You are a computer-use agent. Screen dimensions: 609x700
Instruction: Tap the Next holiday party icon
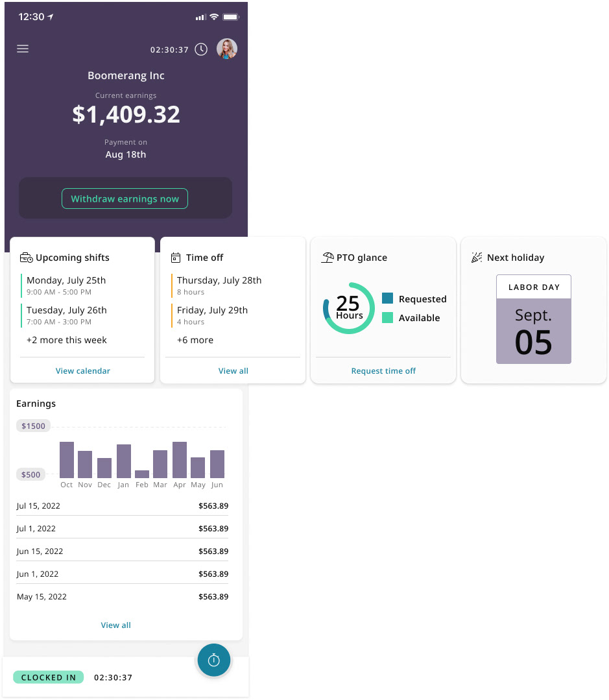click(477, 258)
